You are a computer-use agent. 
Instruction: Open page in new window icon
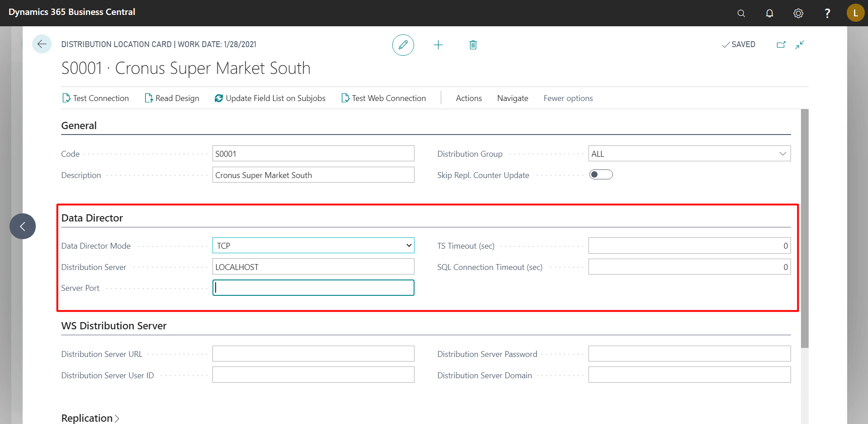781,44
